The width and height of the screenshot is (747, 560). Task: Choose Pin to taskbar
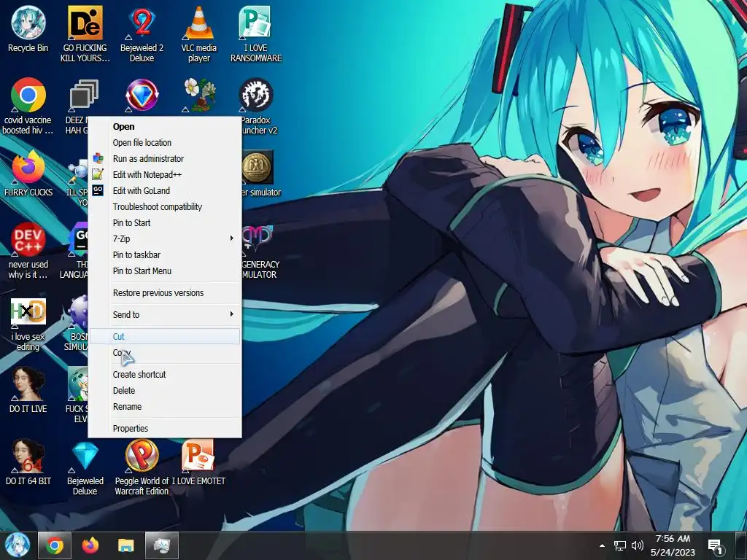[166, 254]
